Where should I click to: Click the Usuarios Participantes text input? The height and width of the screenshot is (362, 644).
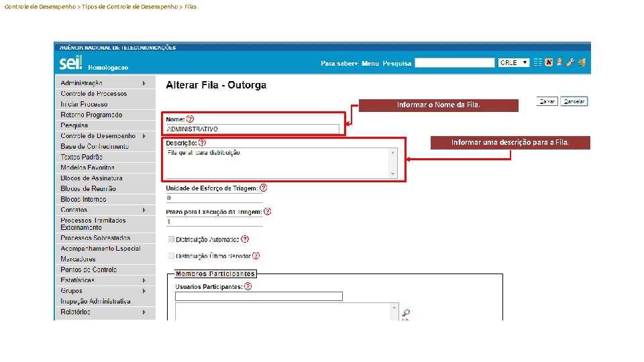259,296
